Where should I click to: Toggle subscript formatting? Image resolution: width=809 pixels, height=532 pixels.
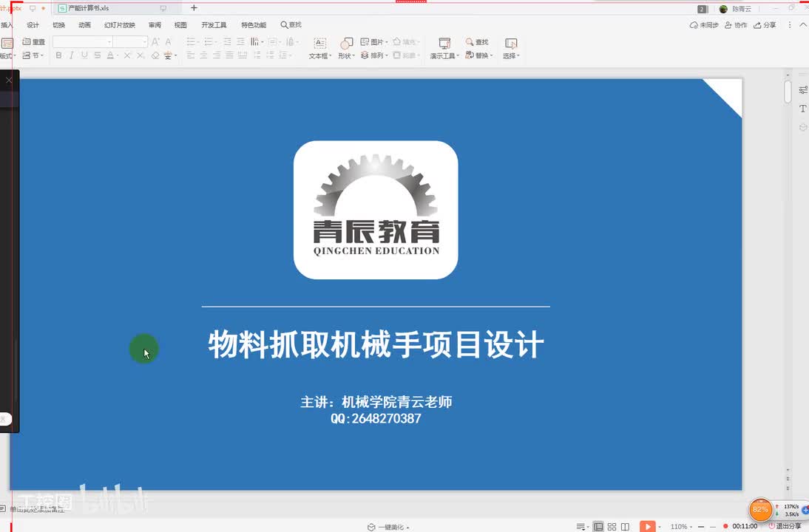click(141, 55)
